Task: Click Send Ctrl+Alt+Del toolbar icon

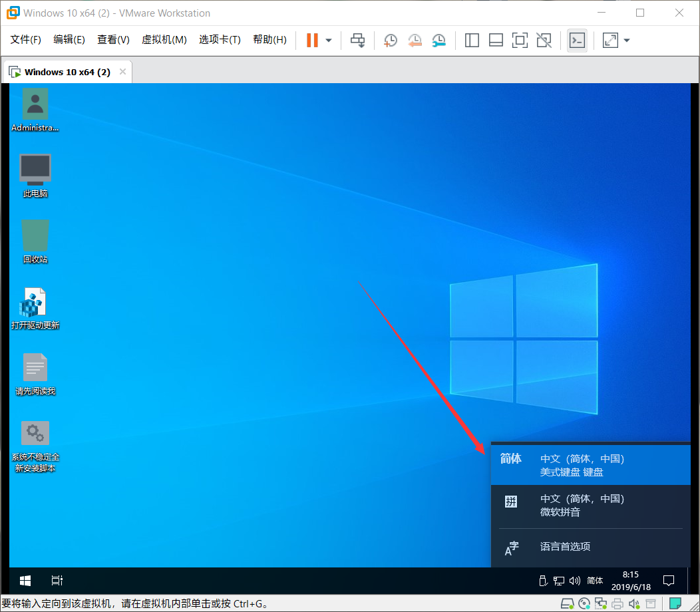Action: tap(357, 40)
